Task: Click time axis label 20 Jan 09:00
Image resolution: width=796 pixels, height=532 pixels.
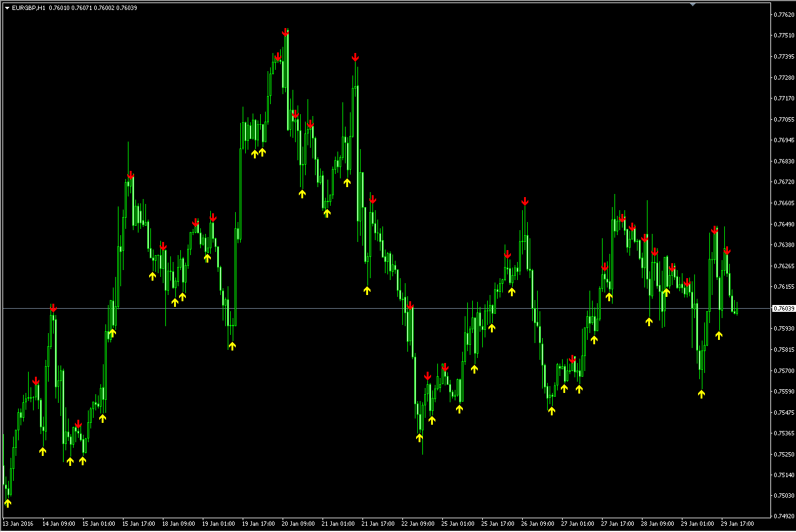Action: [298, 524]
